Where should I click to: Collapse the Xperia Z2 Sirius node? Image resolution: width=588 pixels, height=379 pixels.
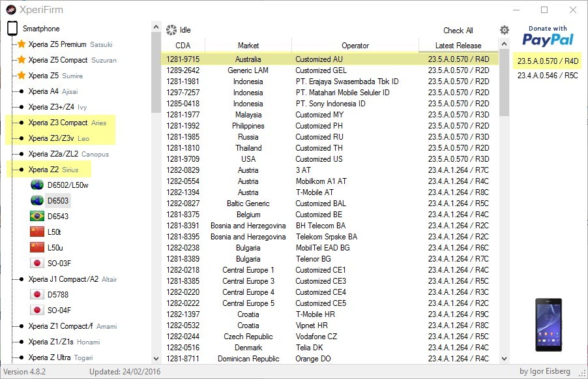pos(22,170)
